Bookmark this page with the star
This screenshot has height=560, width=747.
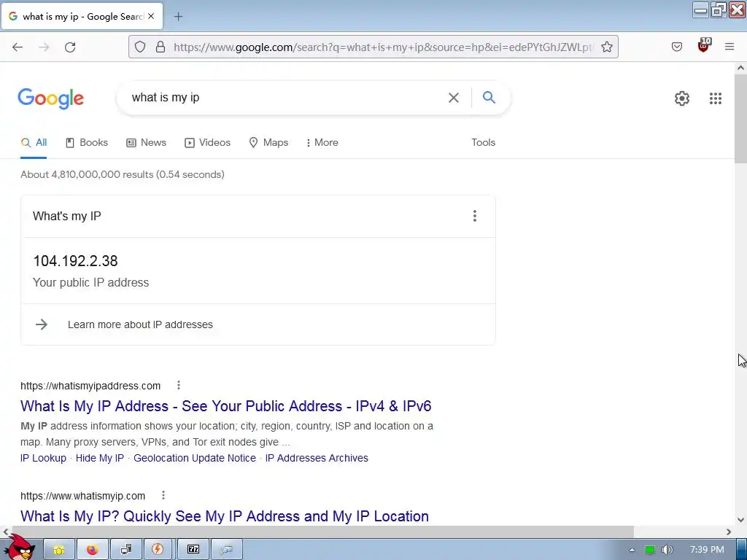click(x=606, y=47)
